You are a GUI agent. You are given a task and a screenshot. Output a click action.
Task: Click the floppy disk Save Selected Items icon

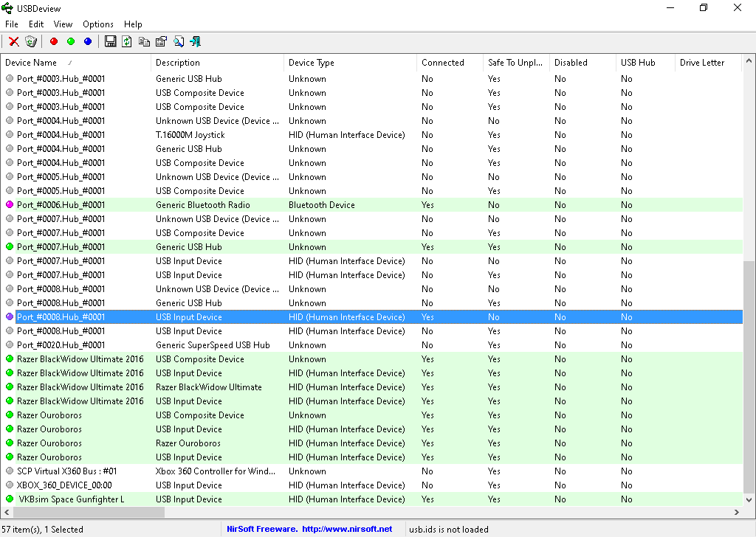click(111, 42)
